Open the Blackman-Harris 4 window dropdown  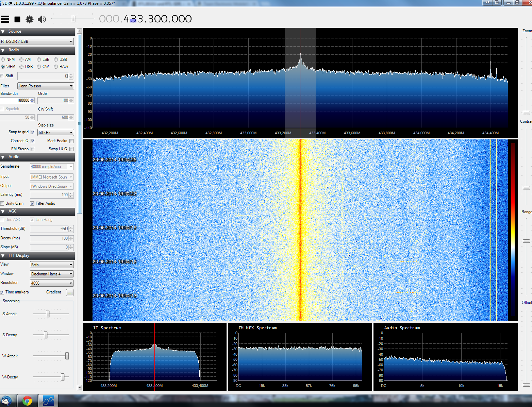tap(52, 274)
